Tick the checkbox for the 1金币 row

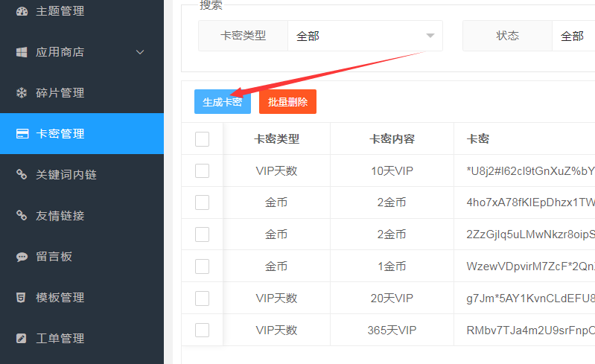202,266
